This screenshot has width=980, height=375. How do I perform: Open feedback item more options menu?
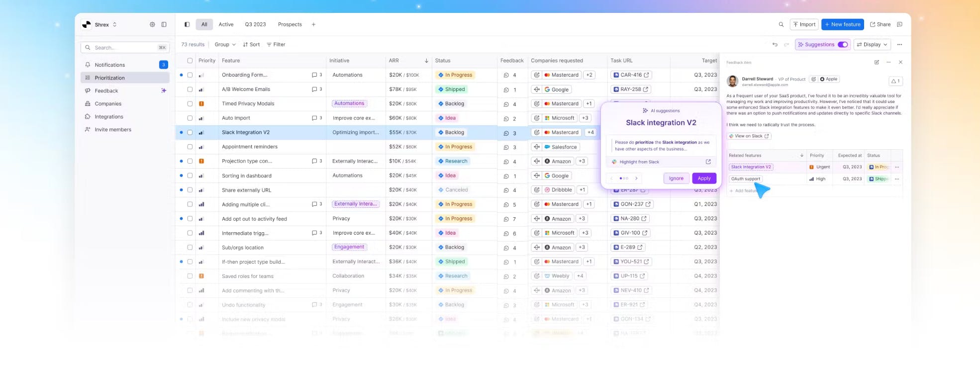coord(888,62)
